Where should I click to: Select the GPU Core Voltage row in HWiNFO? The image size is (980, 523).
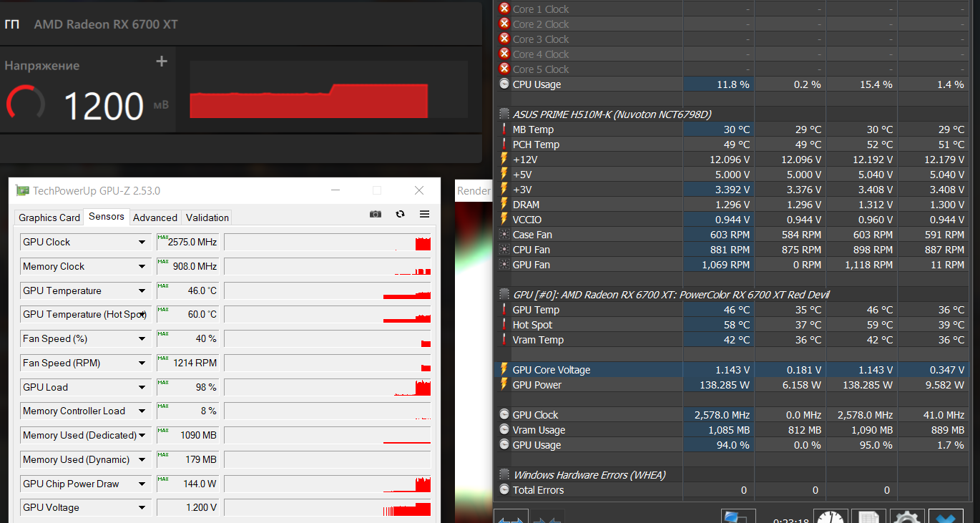(x=732, y=370)
